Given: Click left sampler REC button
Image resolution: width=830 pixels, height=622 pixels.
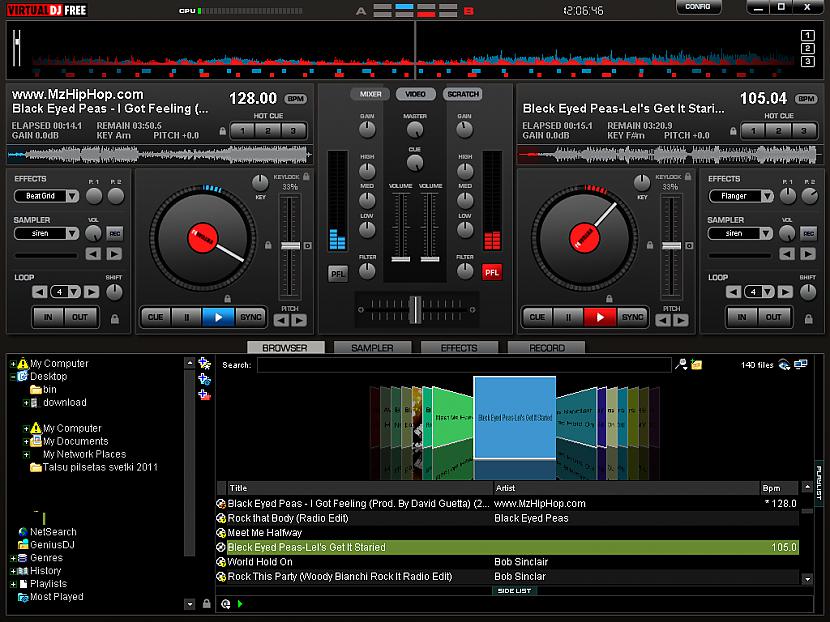Looking at the screenshot, I should (114, 233).
